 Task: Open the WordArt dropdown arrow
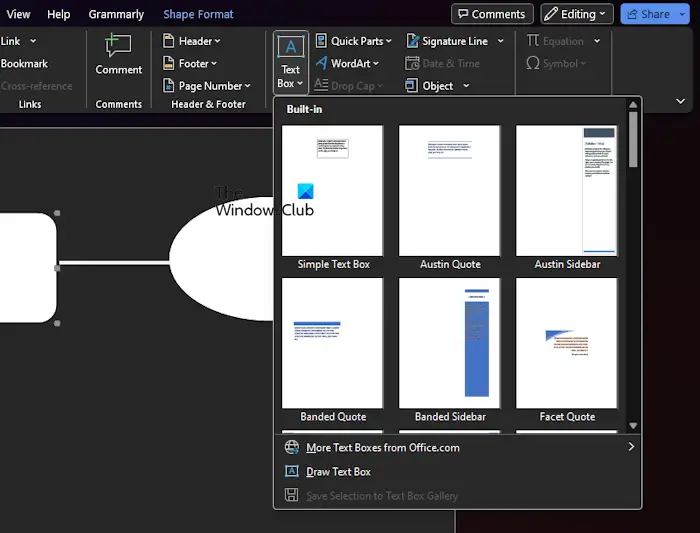[375, 63]
